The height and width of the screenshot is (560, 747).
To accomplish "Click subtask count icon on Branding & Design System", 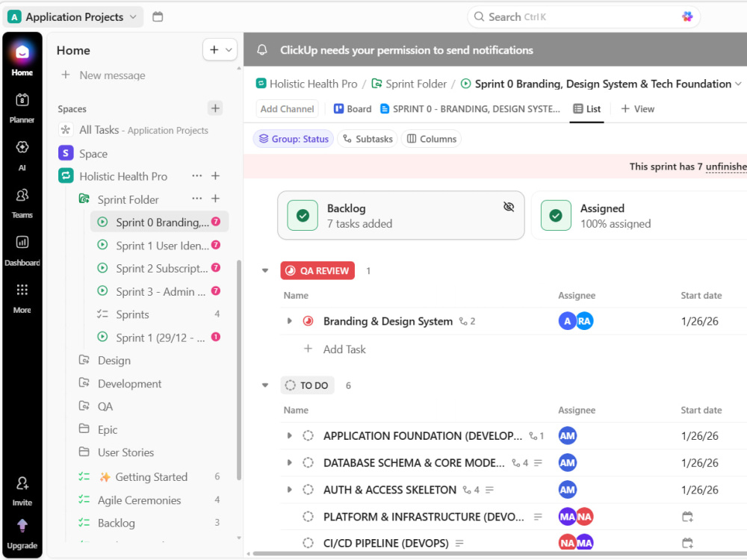I will (x=467, y=321).
